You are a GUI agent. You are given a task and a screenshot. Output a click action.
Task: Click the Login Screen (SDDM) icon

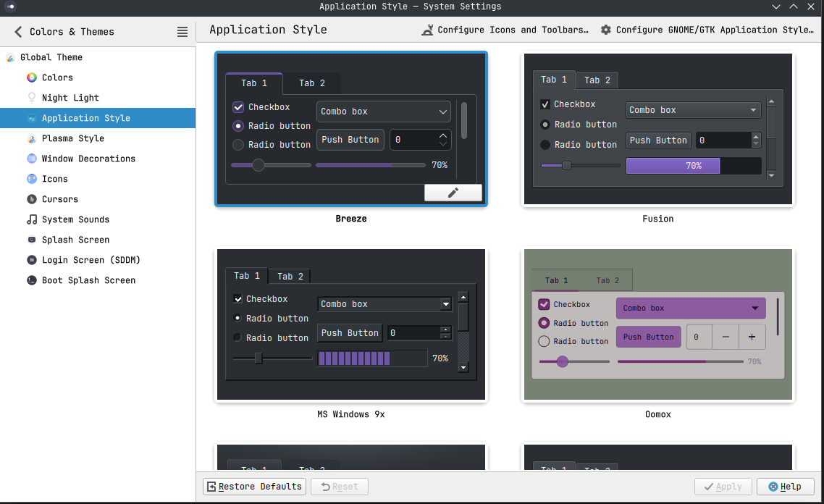coord(32,260)
